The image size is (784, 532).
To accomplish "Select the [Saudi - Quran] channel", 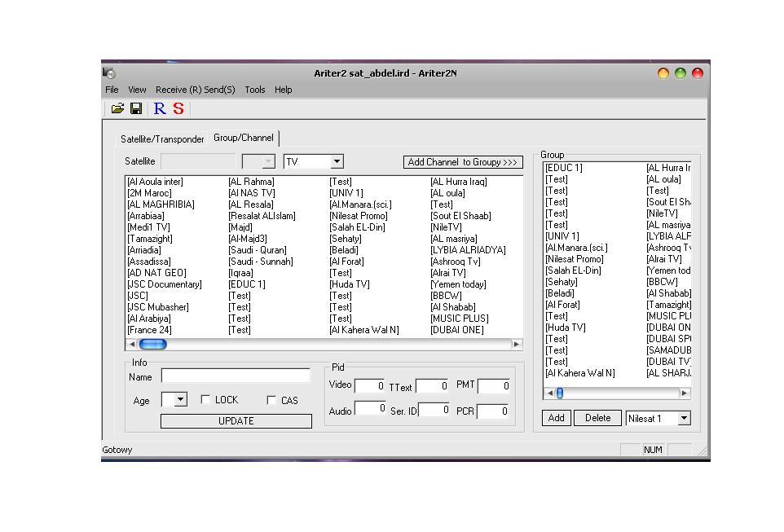I will pos(258,250).
